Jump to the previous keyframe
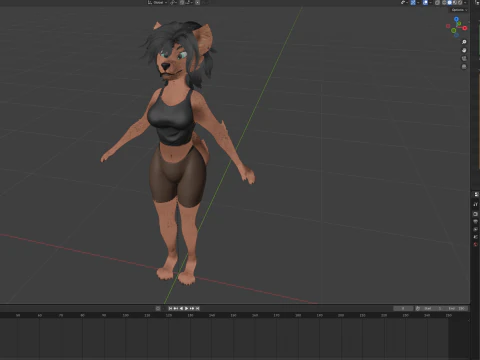Screen dimensions: 480x360 point(176,308)
